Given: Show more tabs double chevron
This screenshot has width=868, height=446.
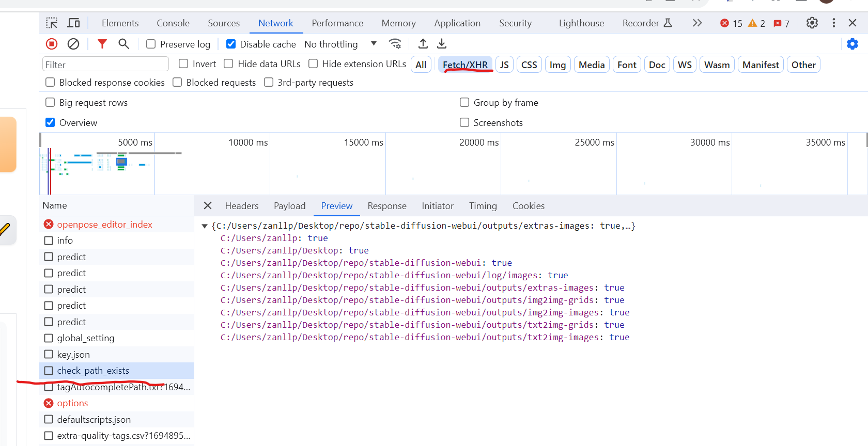Looking at the screenshot, I should (698, 23).
